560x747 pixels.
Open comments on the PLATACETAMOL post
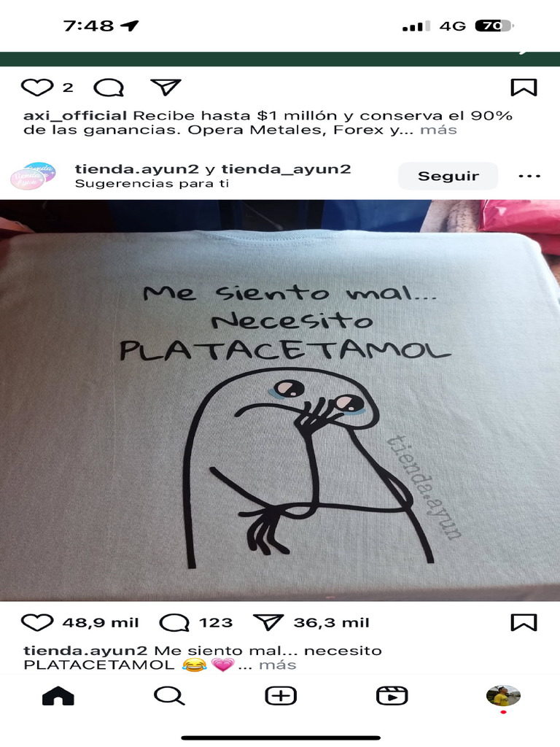174,623
